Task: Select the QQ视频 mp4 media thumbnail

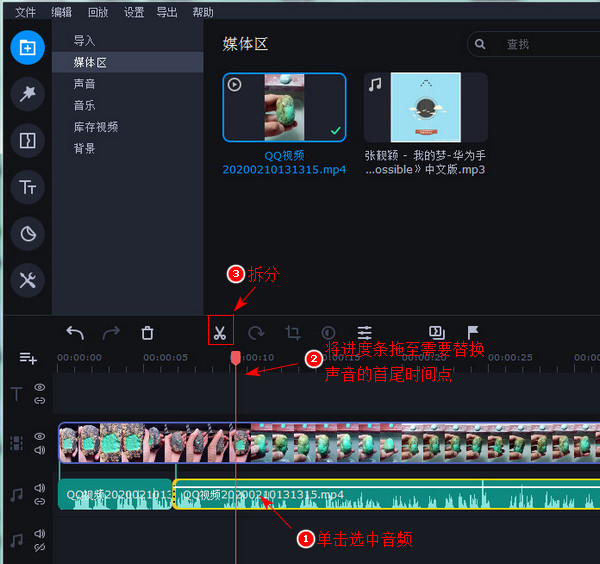Action: 284,108
